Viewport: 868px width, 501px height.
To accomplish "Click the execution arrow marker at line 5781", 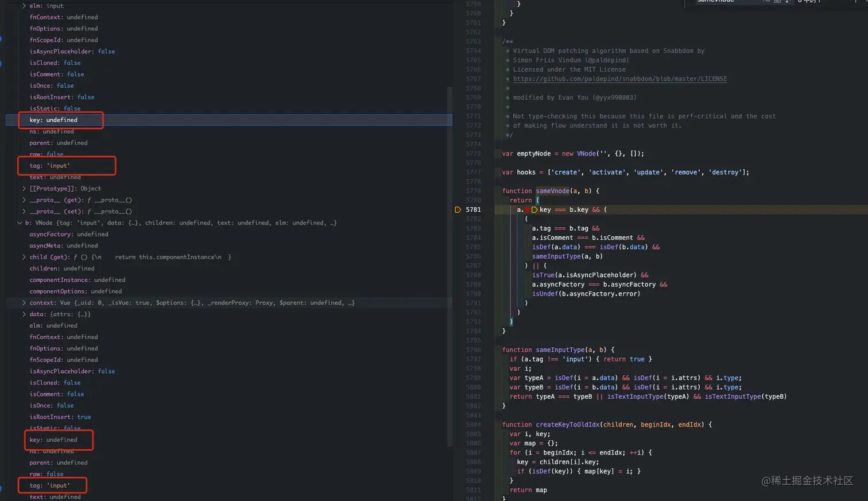I will point(458,210).
